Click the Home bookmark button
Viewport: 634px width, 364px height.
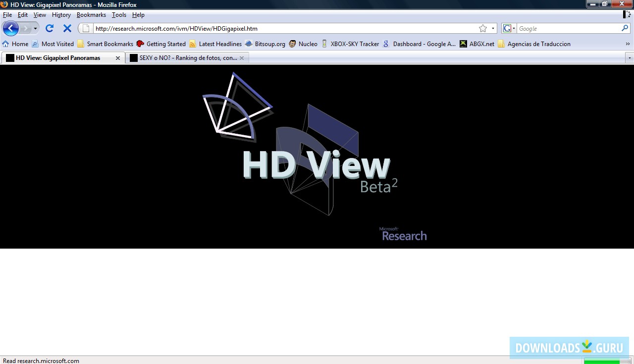tap(15, 44)
